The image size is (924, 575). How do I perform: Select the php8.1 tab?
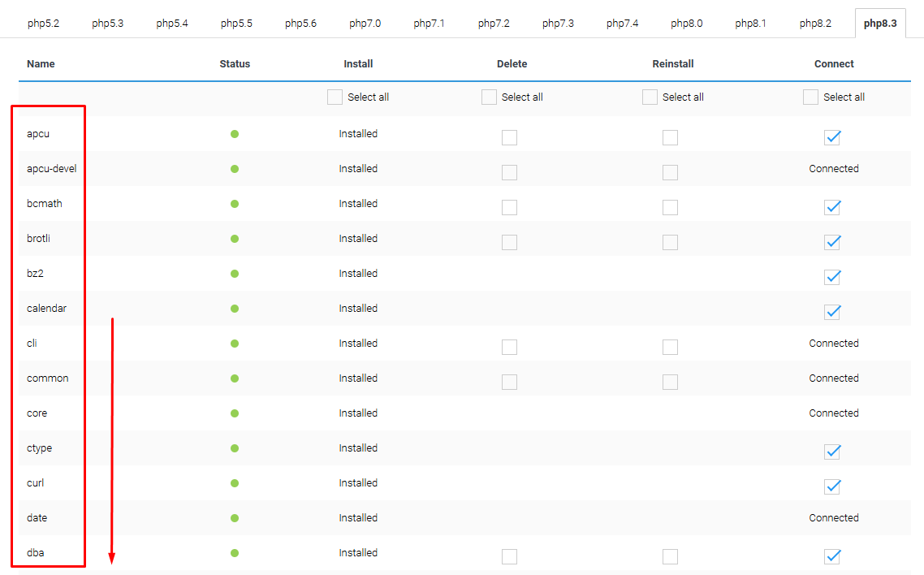click(751, 23)
